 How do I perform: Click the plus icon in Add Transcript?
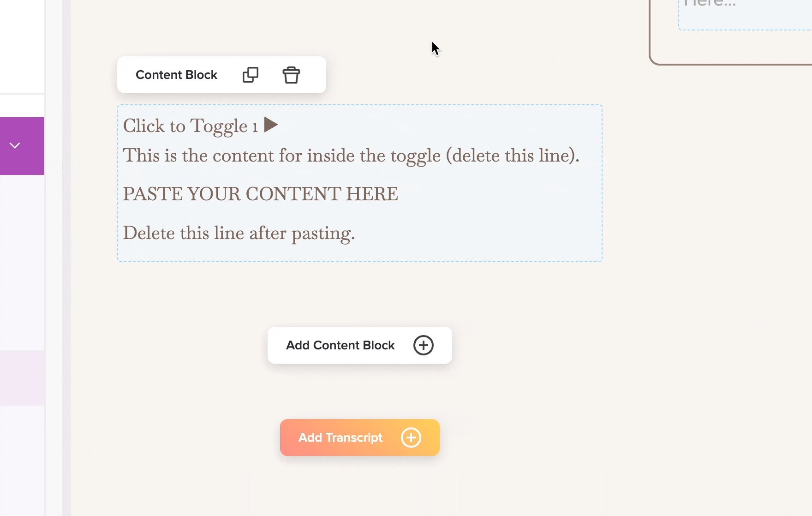(x=411, y=438)
